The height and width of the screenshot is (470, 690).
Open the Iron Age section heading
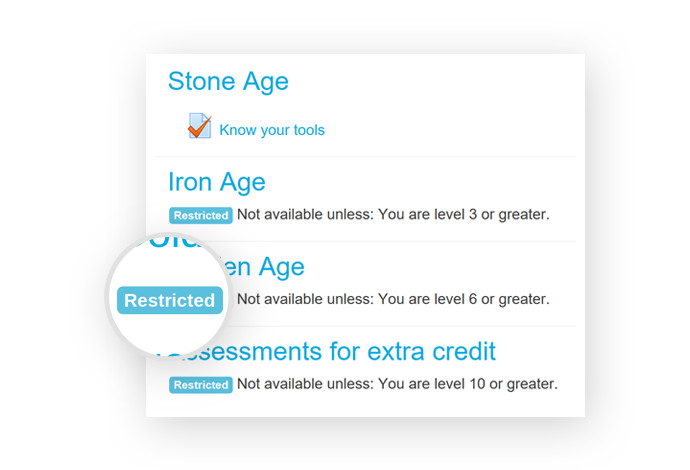pos(217,182)
